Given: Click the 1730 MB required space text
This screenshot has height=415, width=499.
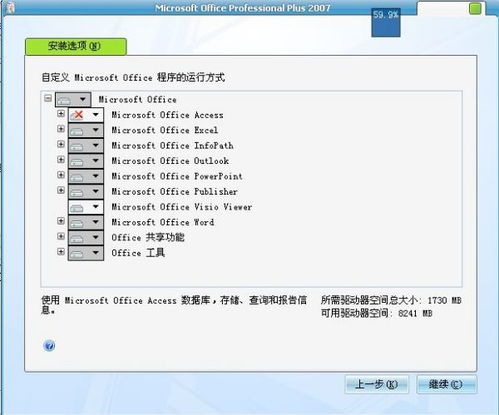Looking at the screenshot, I should (x=444, y=301).
